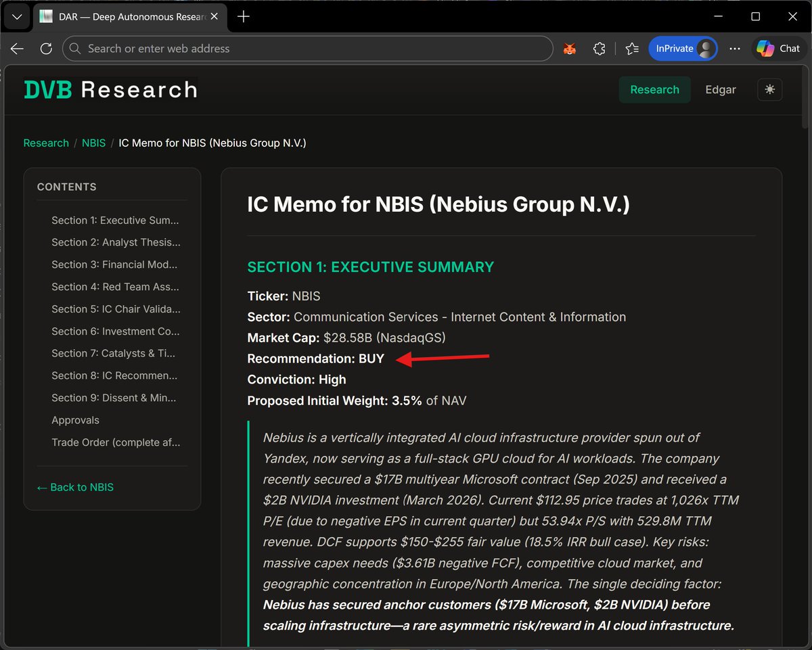Jump to Section 5: IC Chair Validation
Viewport: 812px width, 650px height.
click(116, 309)
